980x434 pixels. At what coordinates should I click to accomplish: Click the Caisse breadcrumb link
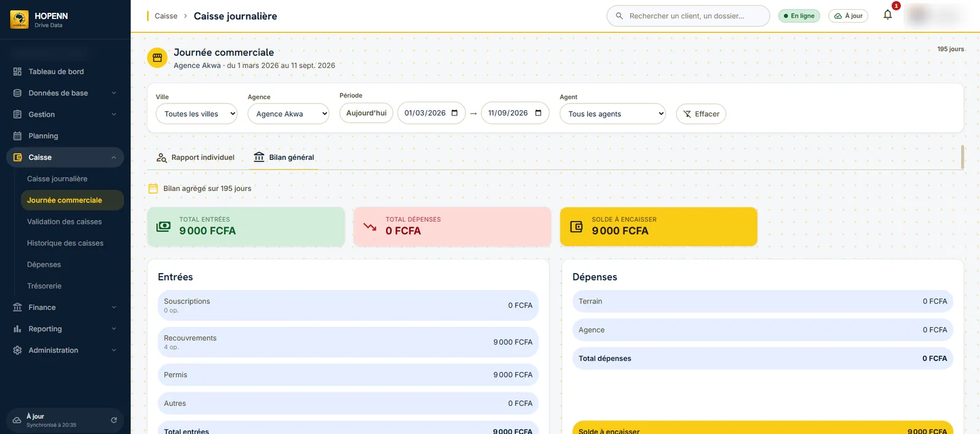pos(166,16)
